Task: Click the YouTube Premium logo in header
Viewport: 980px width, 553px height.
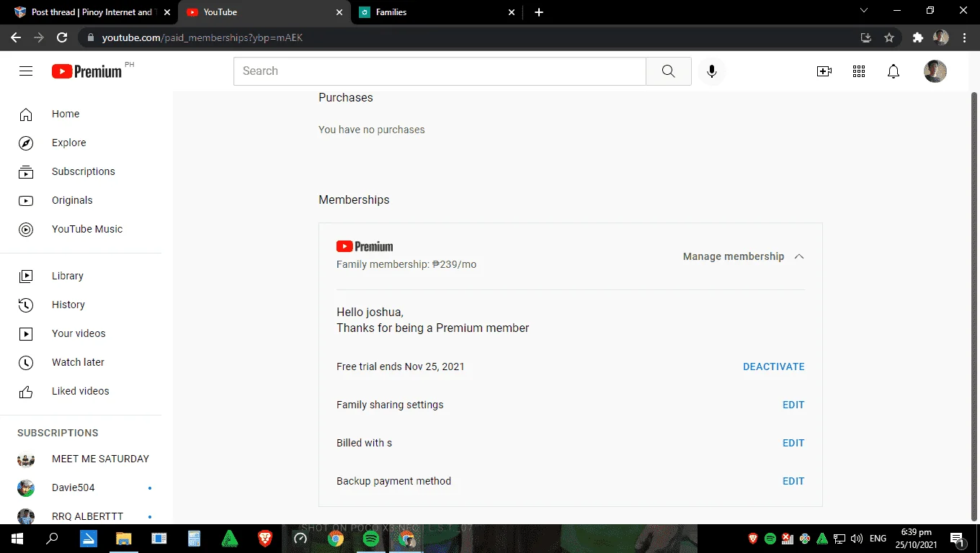Action: pyautogui.click(x=87, y=71)
